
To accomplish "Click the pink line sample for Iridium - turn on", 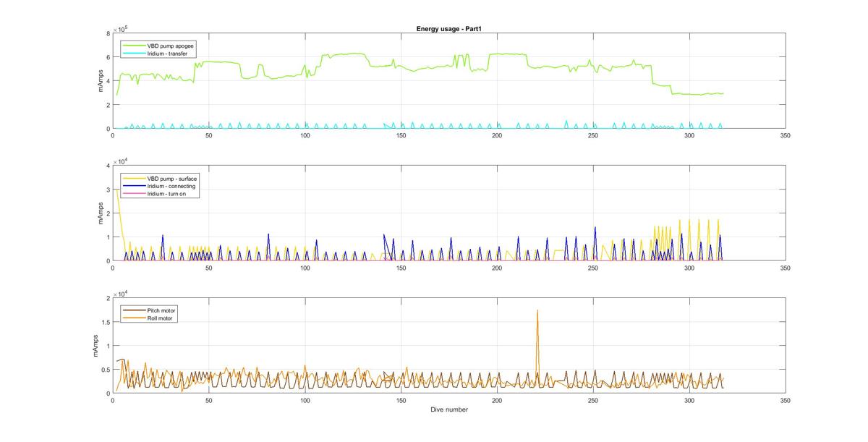I will pyautogui.click(x=134, y=194).
